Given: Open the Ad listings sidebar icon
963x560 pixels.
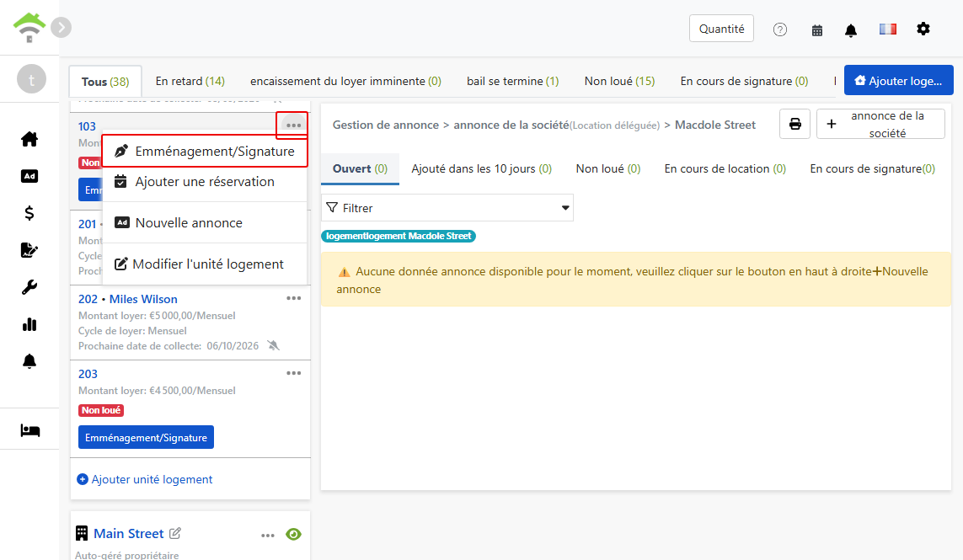Looking at the screenshot, I should (29, 176).
